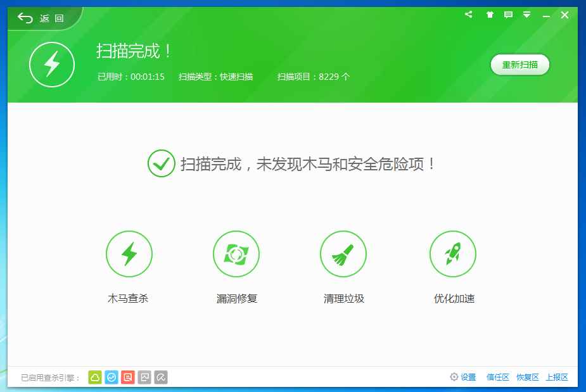Image resolution: width=586 pixels, height=392 pixels.
Task: Click 扫描项目：8229 个 text
Action: click(314, 77)
